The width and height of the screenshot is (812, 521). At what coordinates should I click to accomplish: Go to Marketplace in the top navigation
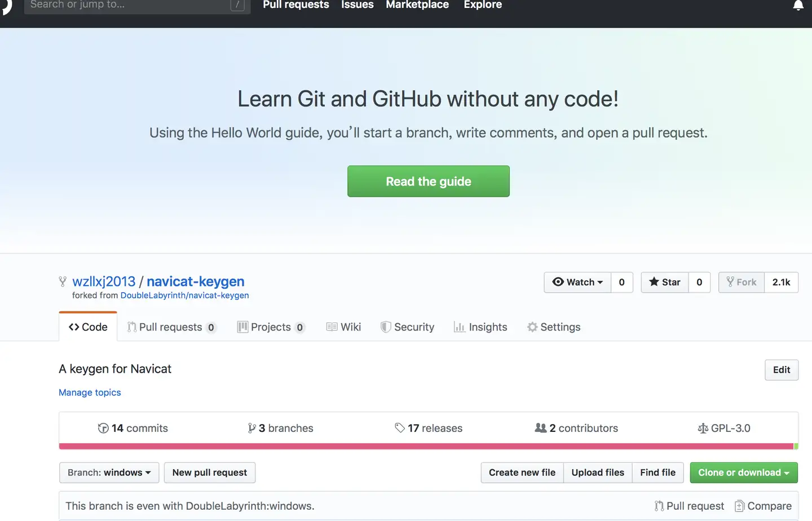417,5
